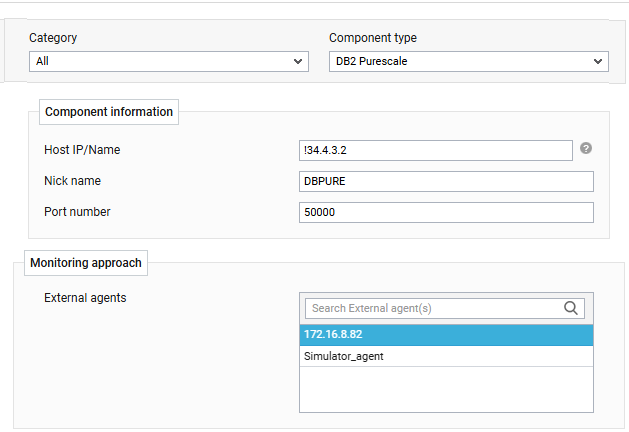The width and height of the screenshot is (629, 432).
Task: Click the Monitoring approach section heading
Action: click(86, 263)
